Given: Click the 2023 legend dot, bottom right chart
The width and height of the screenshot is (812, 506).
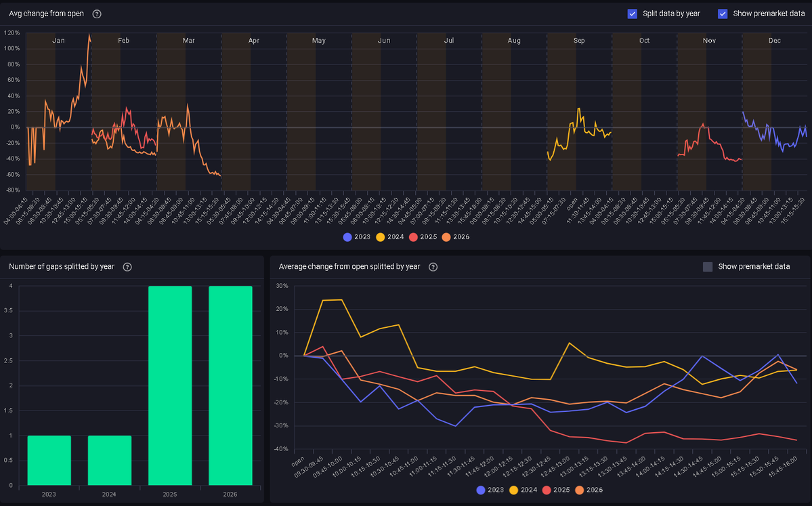Looking at the screenshot, I should (481, 490).
